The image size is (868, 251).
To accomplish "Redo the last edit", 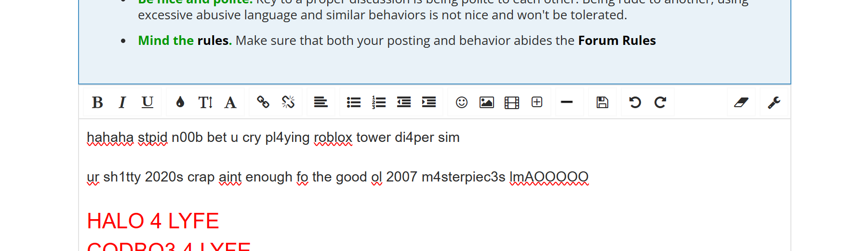I will [660, 102].
